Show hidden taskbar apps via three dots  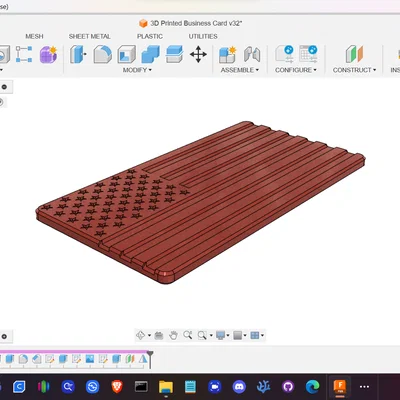point(364,387)
